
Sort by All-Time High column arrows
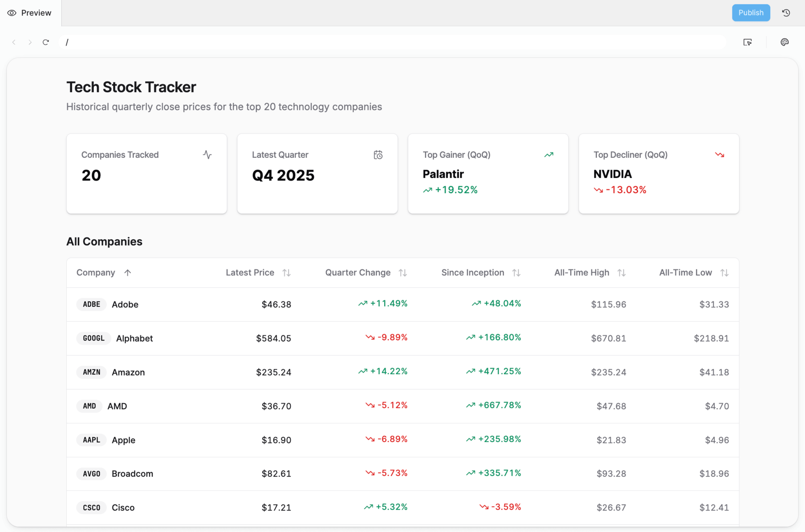(x=622, y=273)
